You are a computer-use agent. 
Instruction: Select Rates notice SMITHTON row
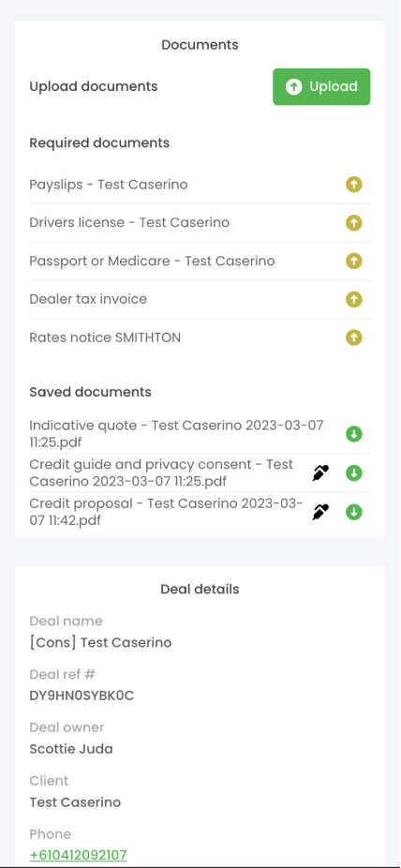pos(200,337)
